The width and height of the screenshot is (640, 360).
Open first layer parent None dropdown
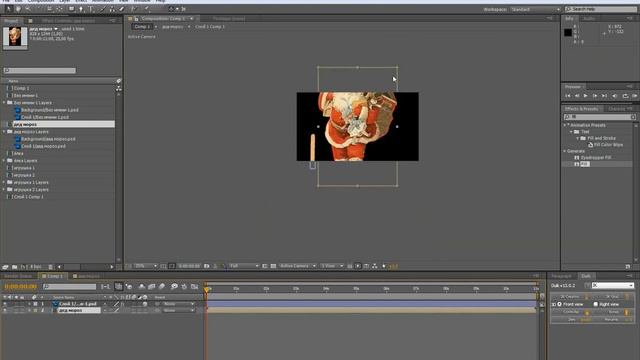click(x=178, y=304)
